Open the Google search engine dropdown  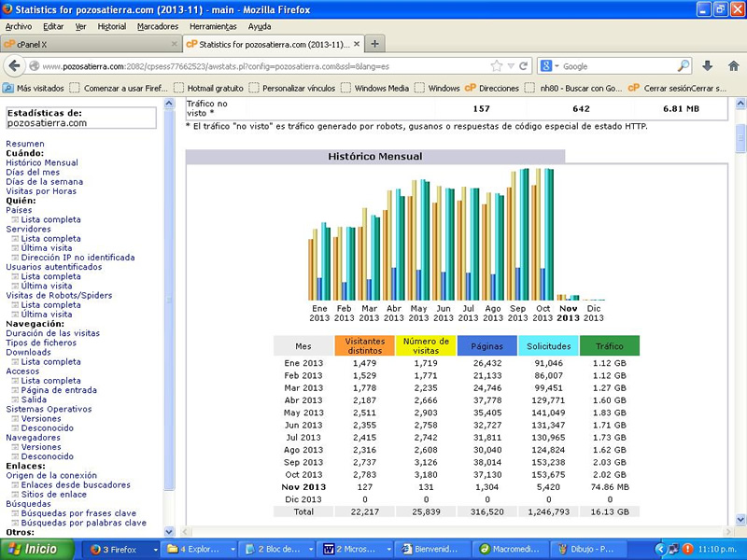coord(551,66)
